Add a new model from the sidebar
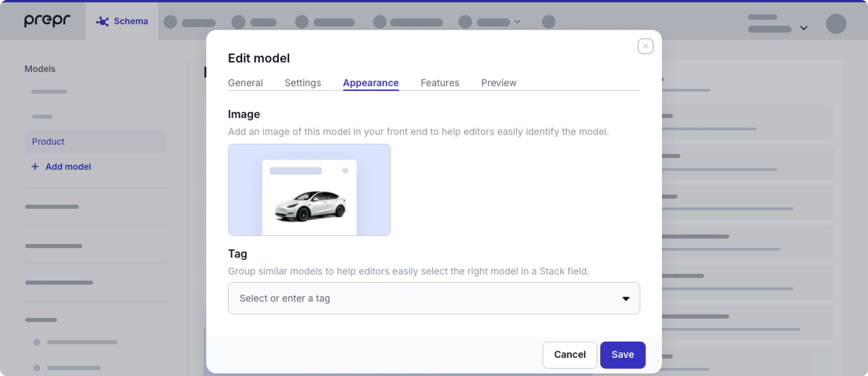The height and width of the screenshot is (376, 868). point(68,167)
